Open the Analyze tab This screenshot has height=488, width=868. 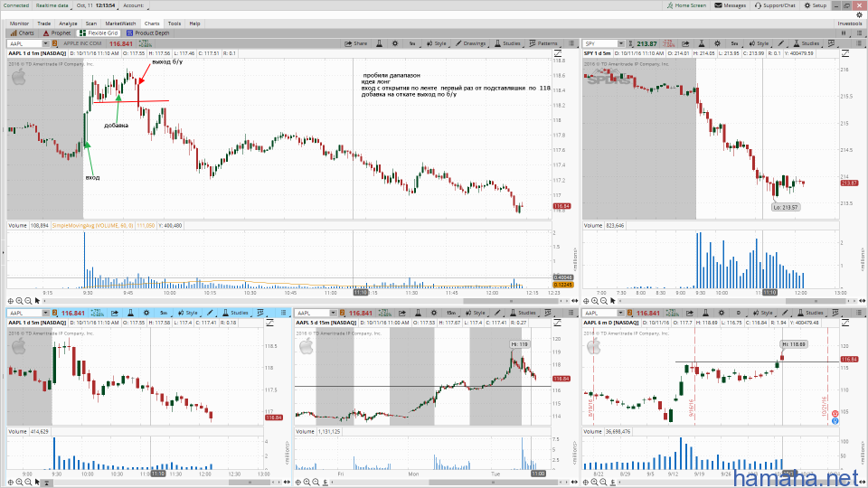pyautogui.click(x=68, y=23)
